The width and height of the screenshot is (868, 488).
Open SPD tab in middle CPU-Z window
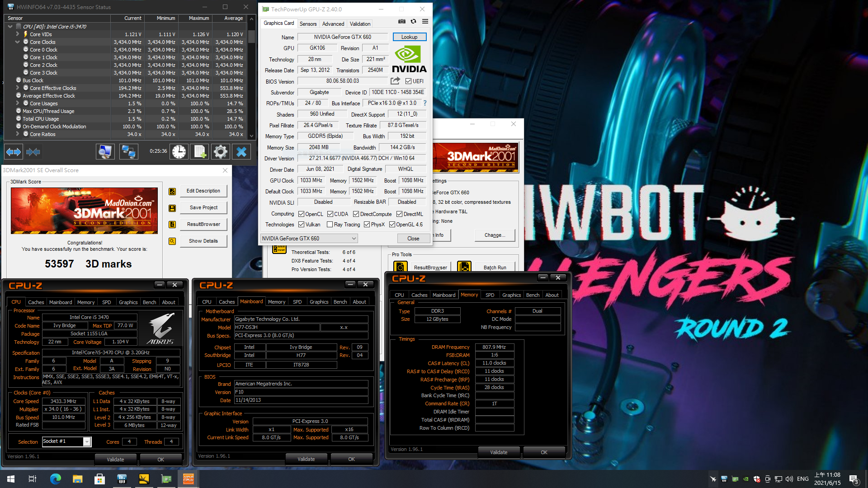point(297,302)
